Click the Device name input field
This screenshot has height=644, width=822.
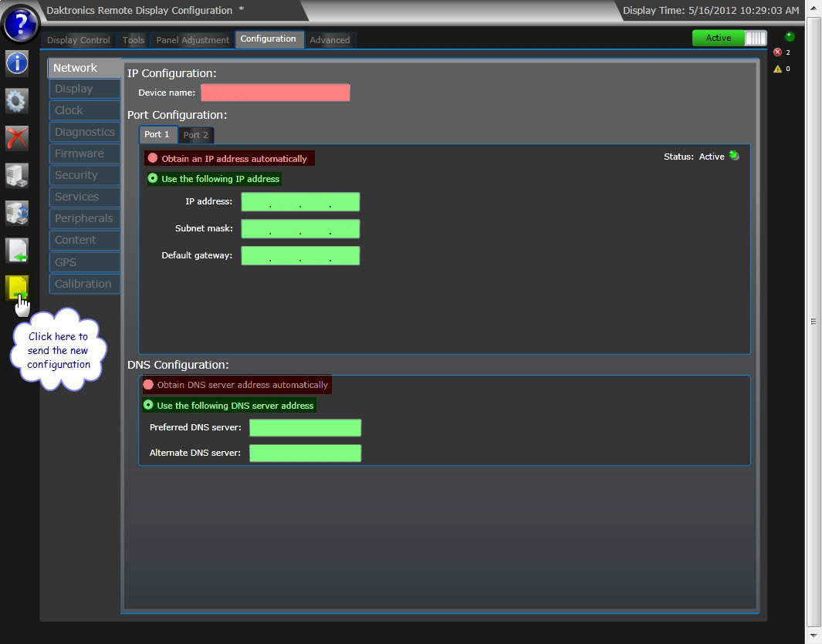click(275, 93)
